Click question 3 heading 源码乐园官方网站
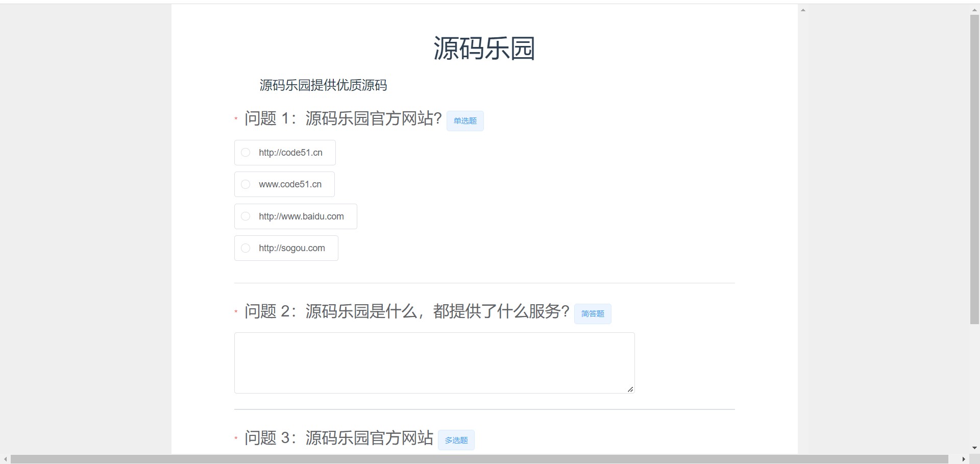This screenshot has width=980, height=464. tap(339, 438)
